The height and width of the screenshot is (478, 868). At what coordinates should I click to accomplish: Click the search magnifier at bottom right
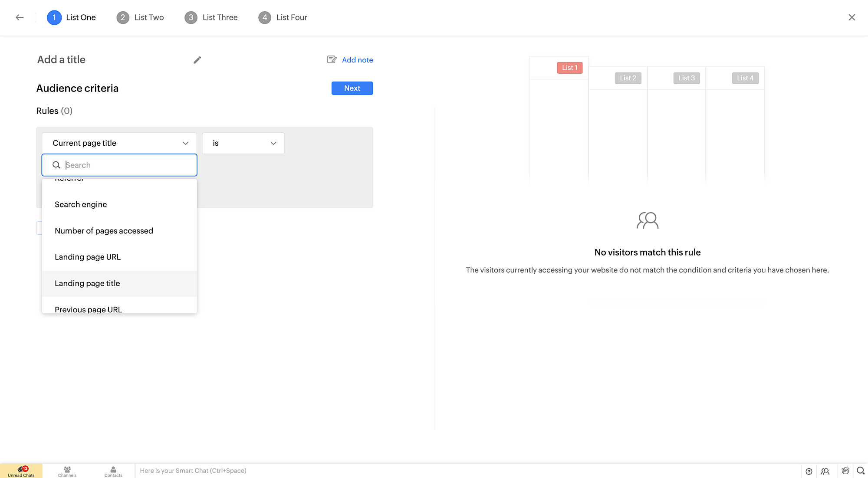click(861, 471)
